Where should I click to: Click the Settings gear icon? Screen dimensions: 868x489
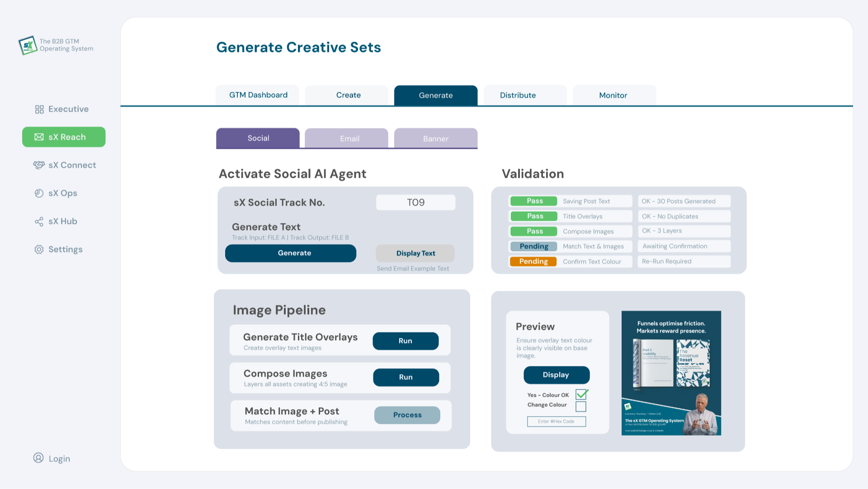[x=39, y=250]
